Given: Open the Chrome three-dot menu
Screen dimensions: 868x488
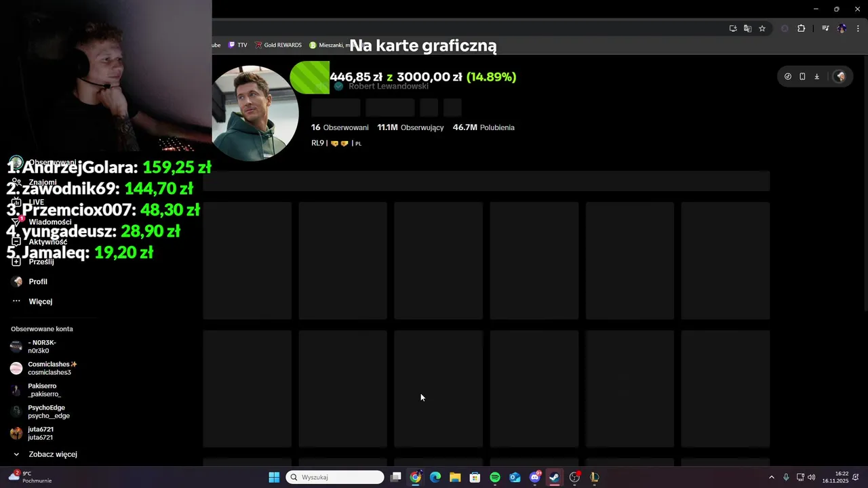Looking at the screenshot, I should [858, 28].
